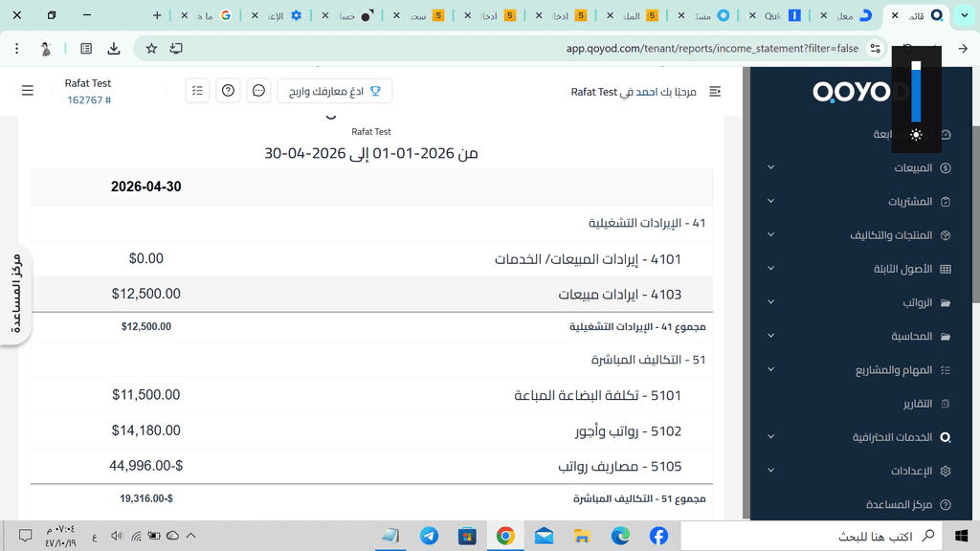Expand the المشتريات menu chevron
The height and width of the screenshot is (551, 980).
(770, 201)
